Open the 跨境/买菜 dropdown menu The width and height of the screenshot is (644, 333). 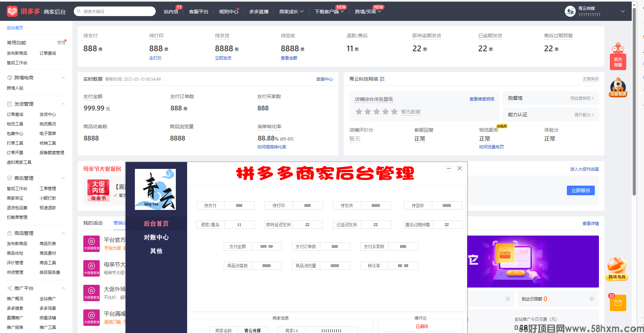[x=368, y=12]
